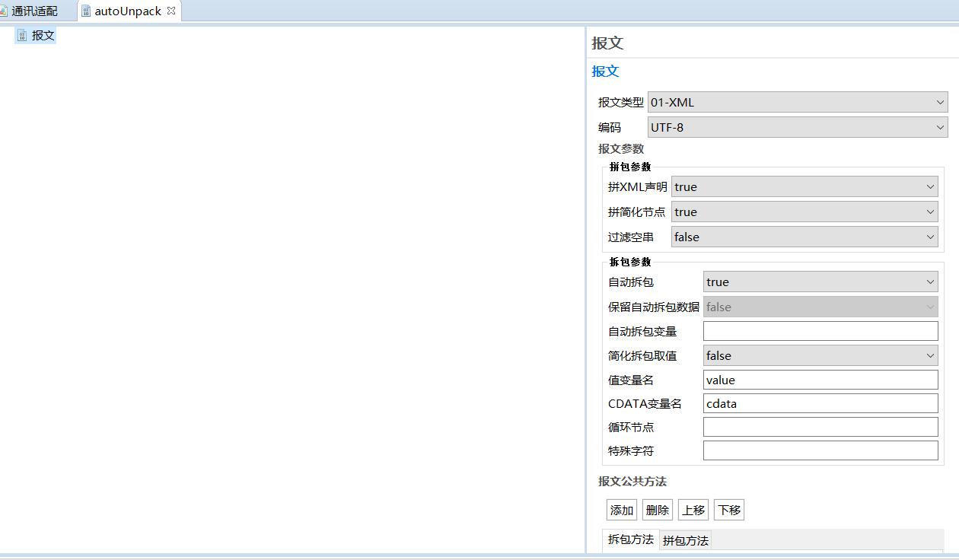Viewport: 959px width, 560px height.
Task: Close the autoUnpack editor tab
Action: [171, 11]
